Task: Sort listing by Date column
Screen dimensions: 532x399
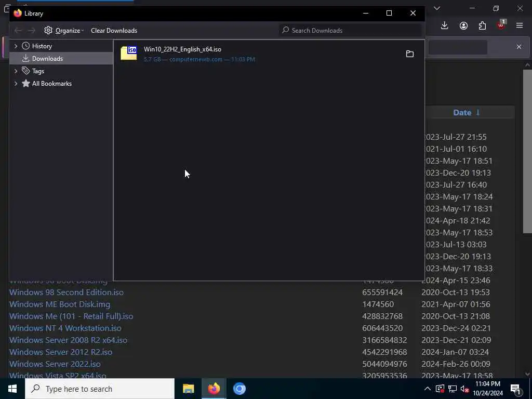Action: 467,113
